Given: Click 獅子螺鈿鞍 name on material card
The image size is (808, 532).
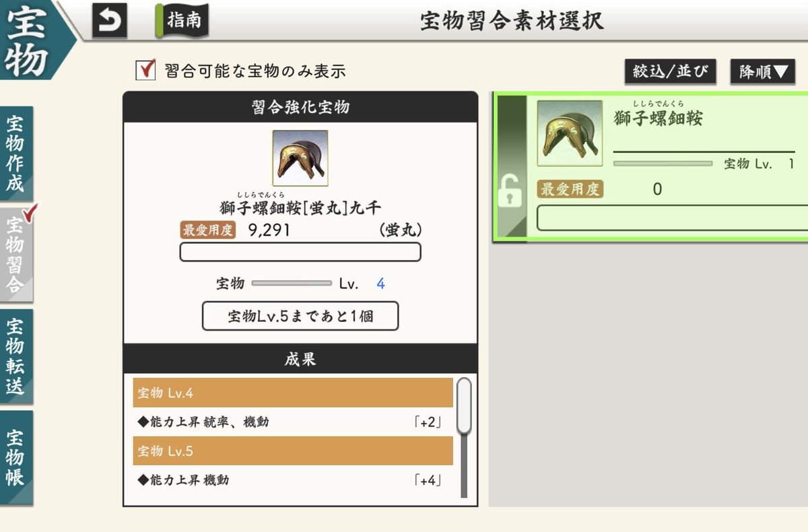Looking at the screenshot, I should click(659, 119).
